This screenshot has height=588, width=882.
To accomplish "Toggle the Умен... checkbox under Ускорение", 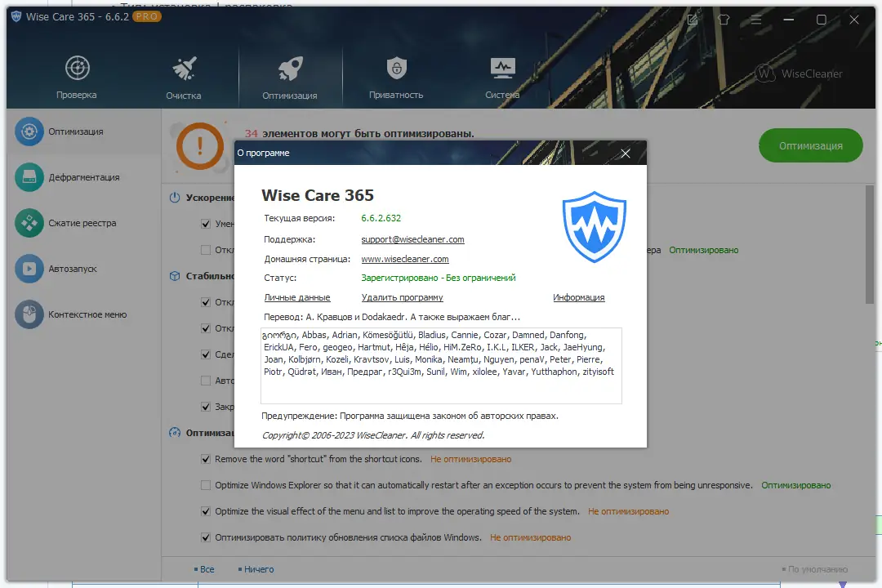I will 206,224.
